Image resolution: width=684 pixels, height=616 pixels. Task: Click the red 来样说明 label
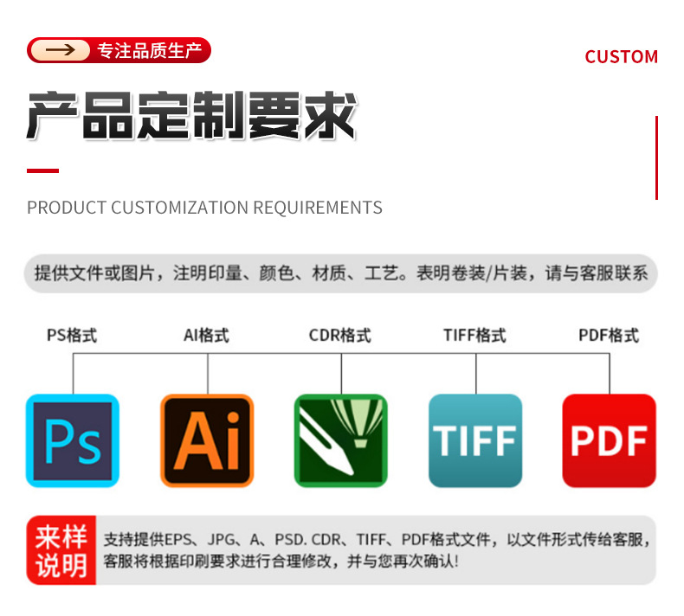coord(61,550)
